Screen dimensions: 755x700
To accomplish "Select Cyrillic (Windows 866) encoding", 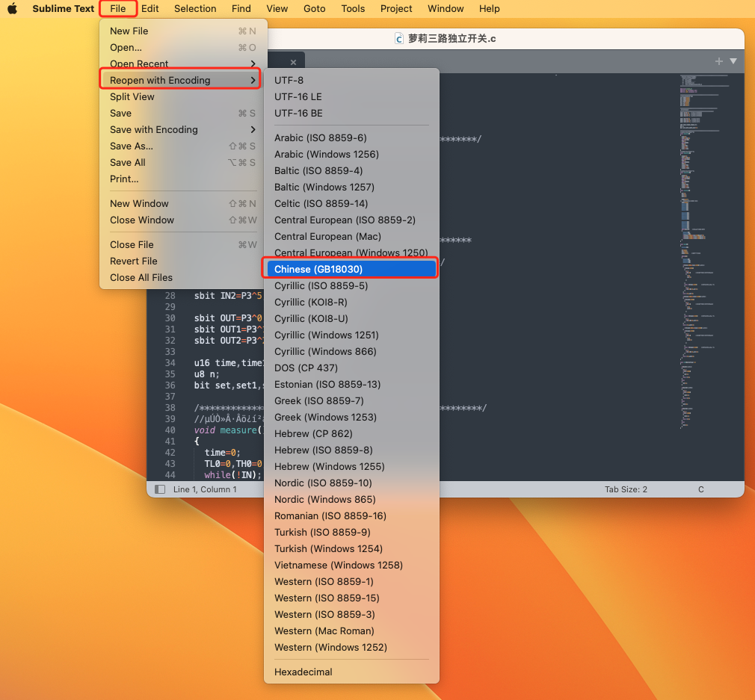I will coord(351,351).
